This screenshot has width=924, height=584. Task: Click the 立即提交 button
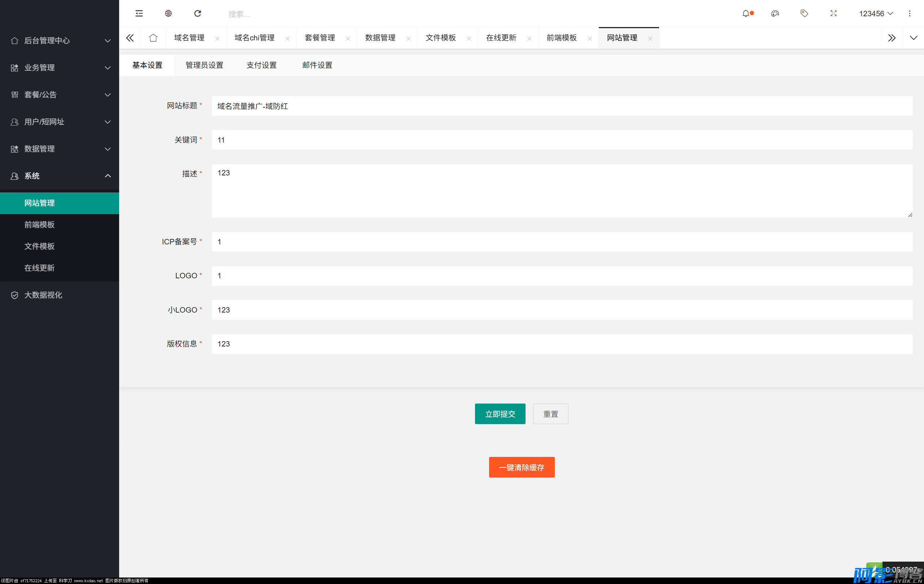click(x=500, y=414)
